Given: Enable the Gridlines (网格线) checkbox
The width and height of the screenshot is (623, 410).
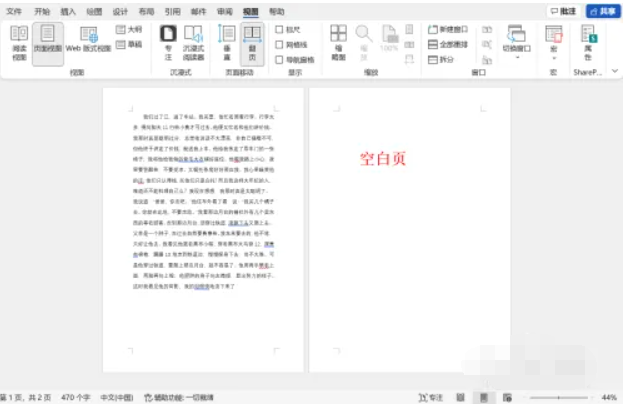Looking at the screenshot, I should (280, 45).
